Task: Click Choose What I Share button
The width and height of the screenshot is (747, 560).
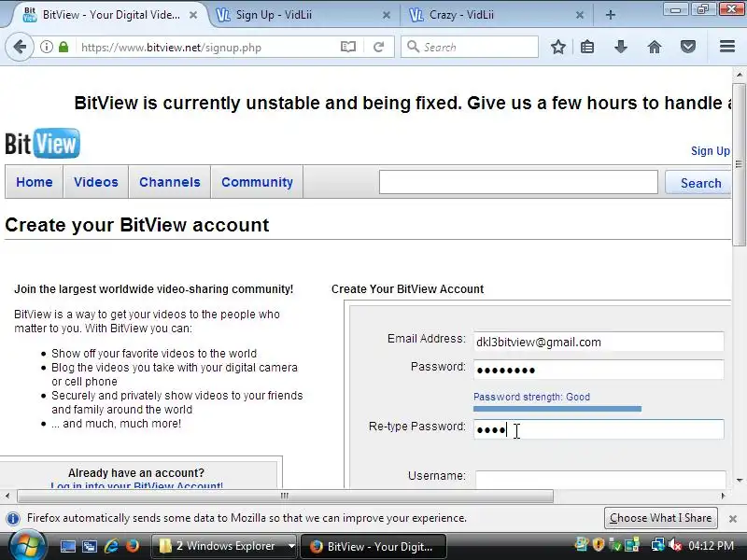Action: click(660, 518)
